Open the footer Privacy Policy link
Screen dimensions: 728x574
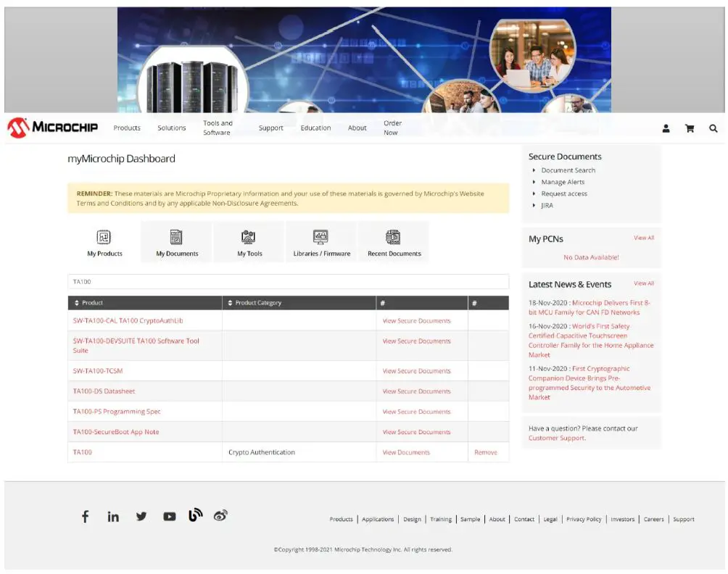tap(584, 519)
